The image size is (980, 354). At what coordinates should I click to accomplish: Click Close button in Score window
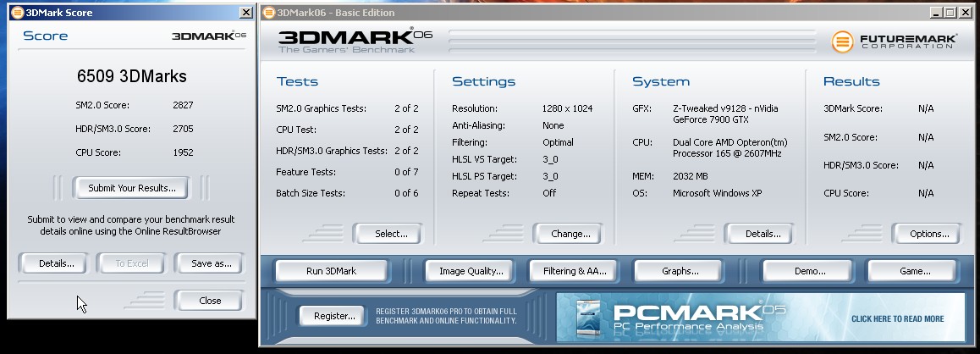pyautogui.click(x=209, y=300)
